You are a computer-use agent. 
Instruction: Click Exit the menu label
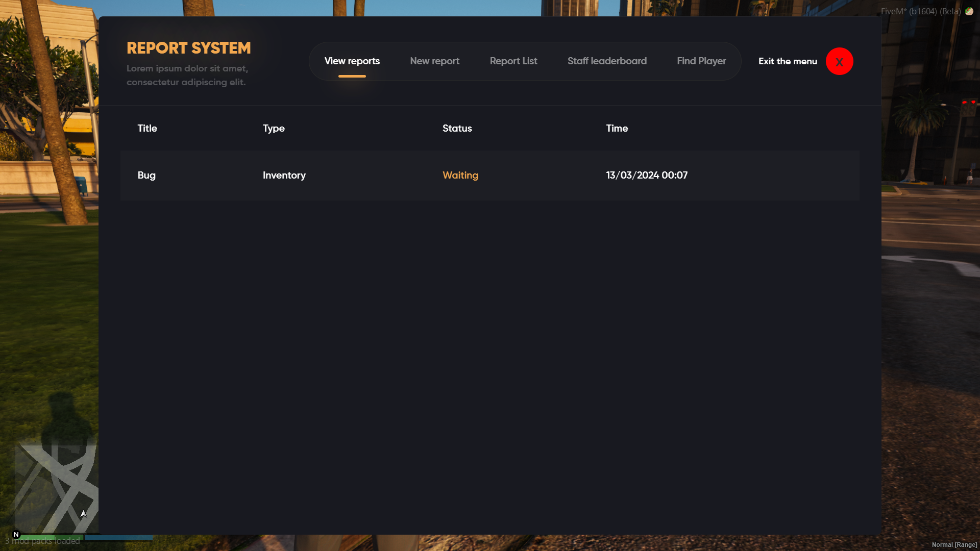788,61
